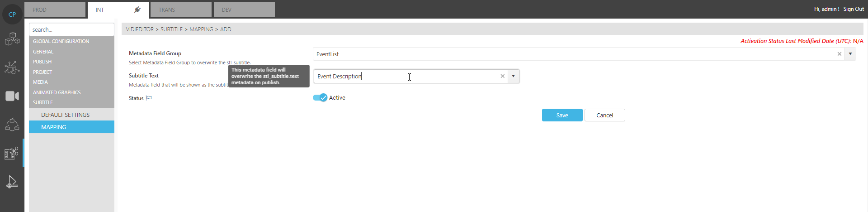Open the video editor scissors icon
868x212 pixels.
pyautogui.click(x=12, y=153)
